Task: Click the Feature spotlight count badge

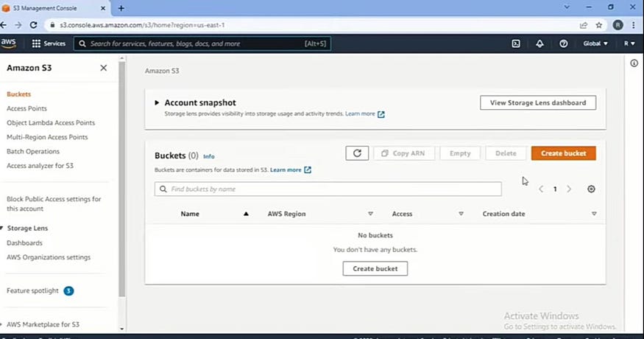Action: (x=68, y=291)
